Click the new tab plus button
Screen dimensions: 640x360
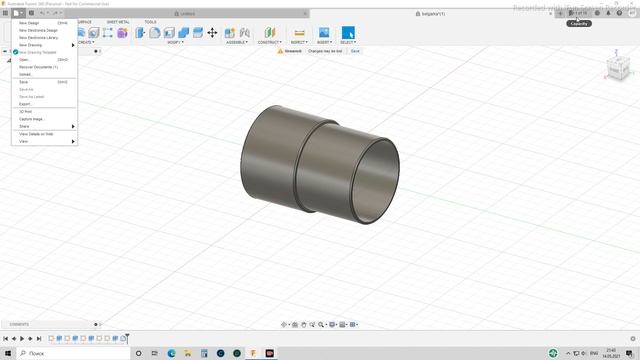560,13
